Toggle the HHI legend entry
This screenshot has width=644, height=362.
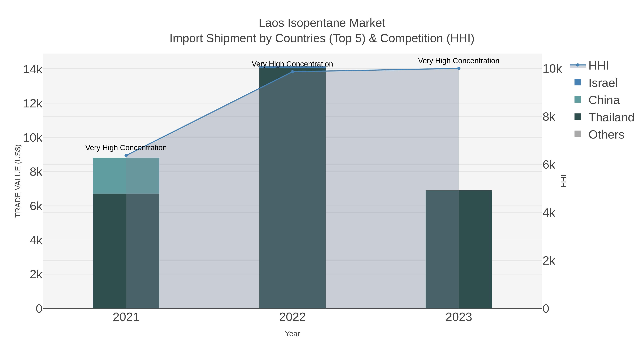589,65
